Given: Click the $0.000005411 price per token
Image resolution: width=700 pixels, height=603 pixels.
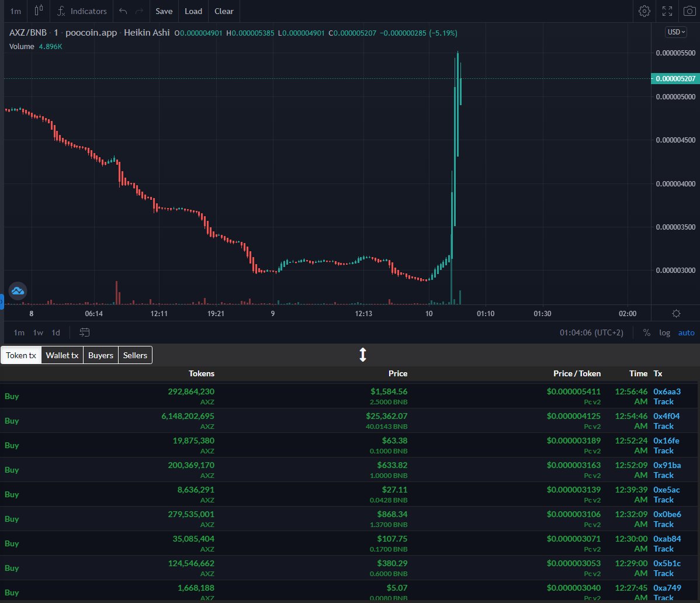Looking at the screenshot, I should 574,391.
